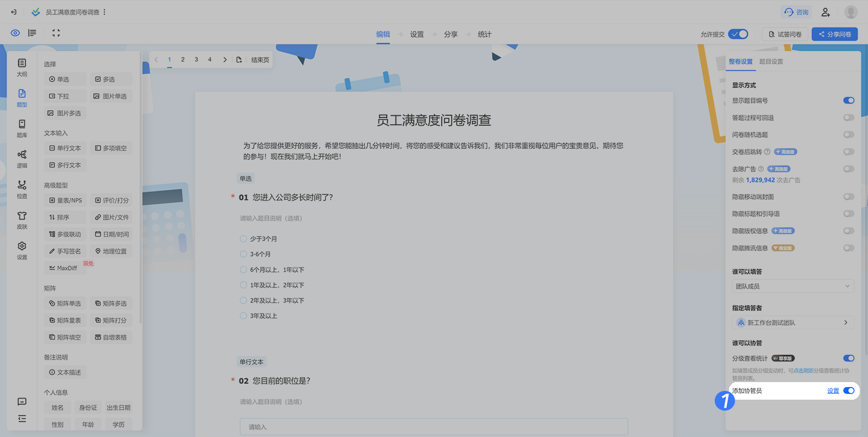
Task: Turn off the 添加协管员 toggle
Action: [849, 391]
